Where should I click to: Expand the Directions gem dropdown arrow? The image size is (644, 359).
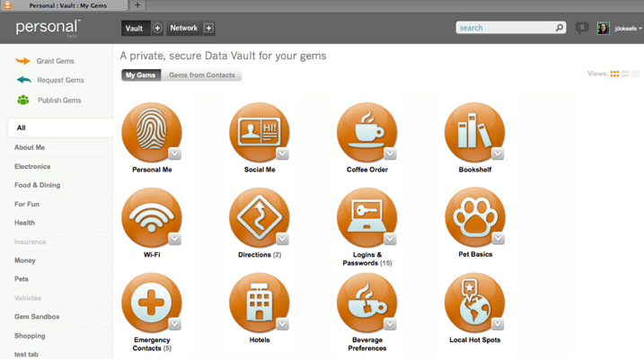tap(282, 239)
